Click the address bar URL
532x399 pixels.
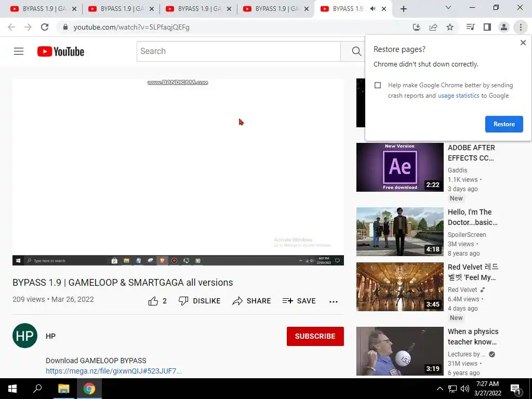tap(131, 27)
